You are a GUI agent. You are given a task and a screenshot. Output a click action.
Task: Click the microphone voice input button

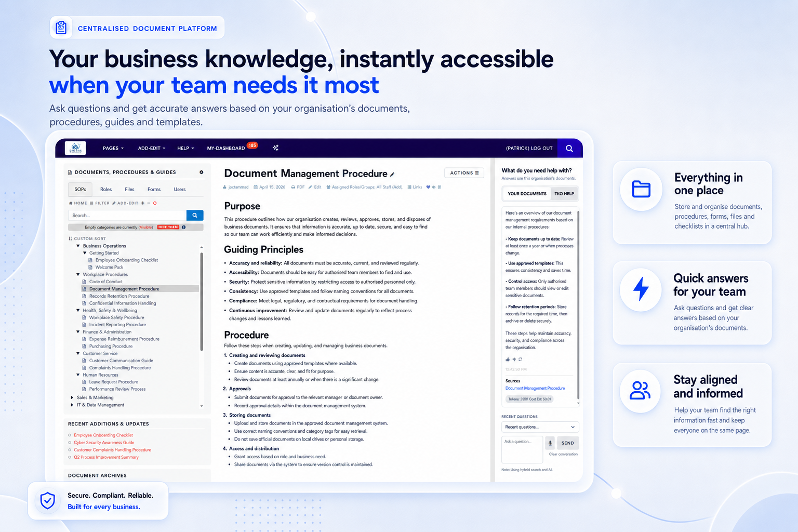(550, 443)
